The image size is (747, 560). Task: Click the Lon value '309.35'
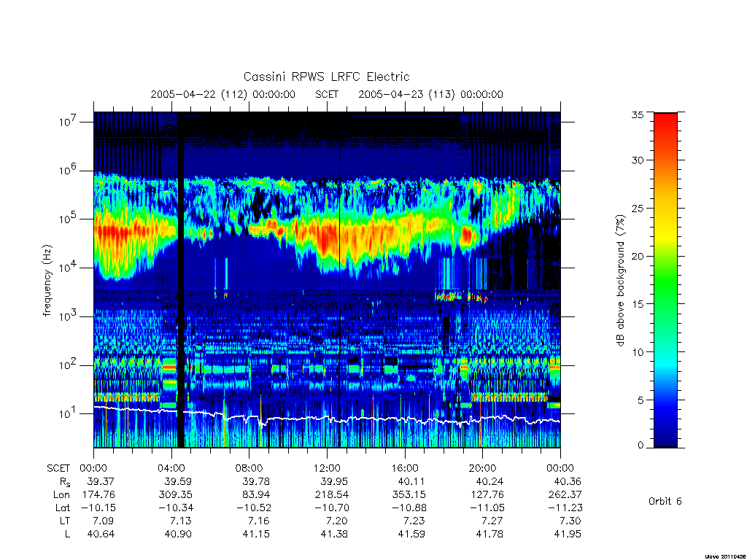click(175, 495)
